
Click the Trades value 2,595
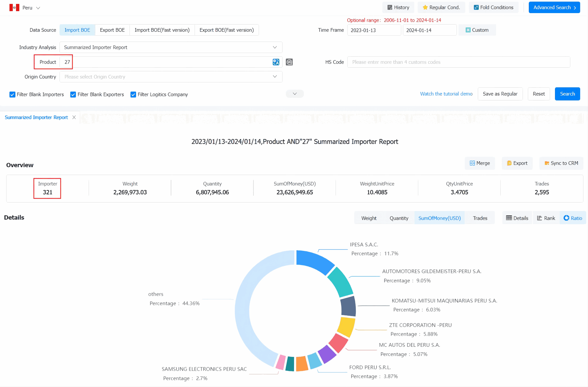pyautogui.click(x=542, y=192)
